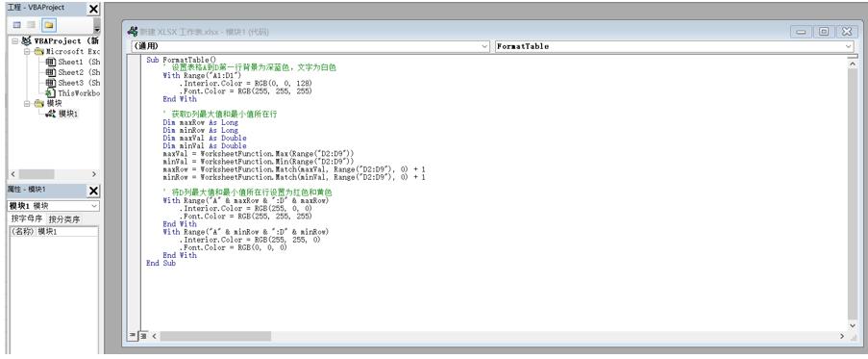Click Full Module View button at bottom
Viewport: 868px width, 359px height.
point(143,336)
